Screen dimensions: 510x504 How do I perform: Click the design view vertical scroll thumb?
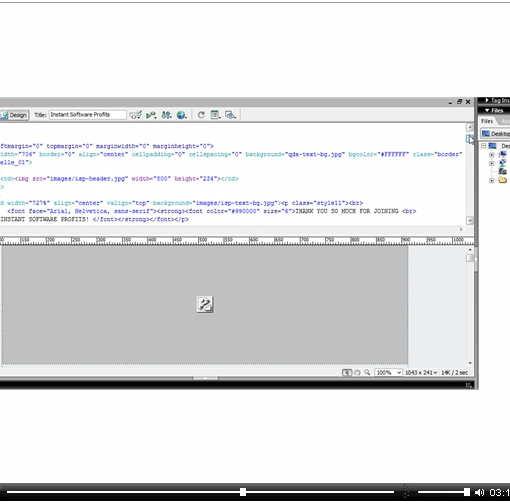point(470,258)
